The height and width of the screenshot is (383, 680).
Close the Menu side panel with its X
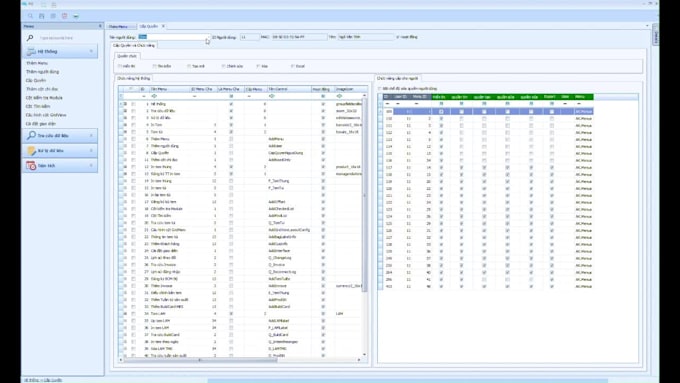tap(100, 26)
